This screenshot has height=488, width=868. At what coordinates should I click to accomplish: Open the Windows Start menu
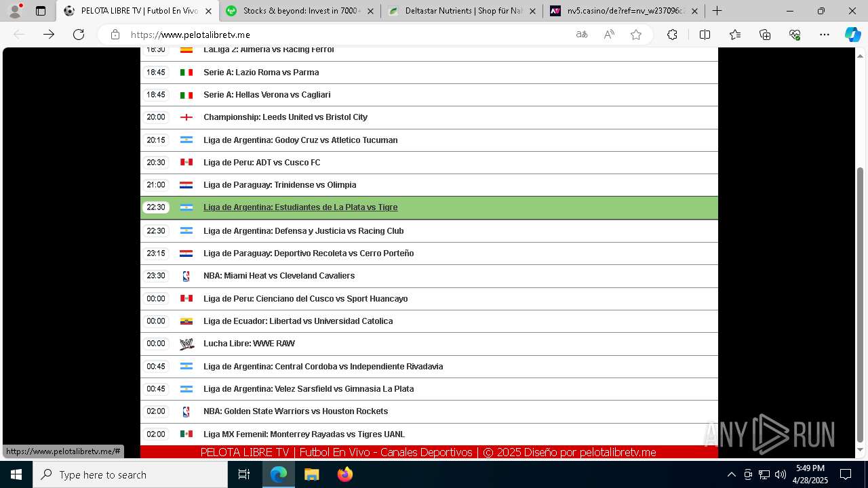[16, 474]
